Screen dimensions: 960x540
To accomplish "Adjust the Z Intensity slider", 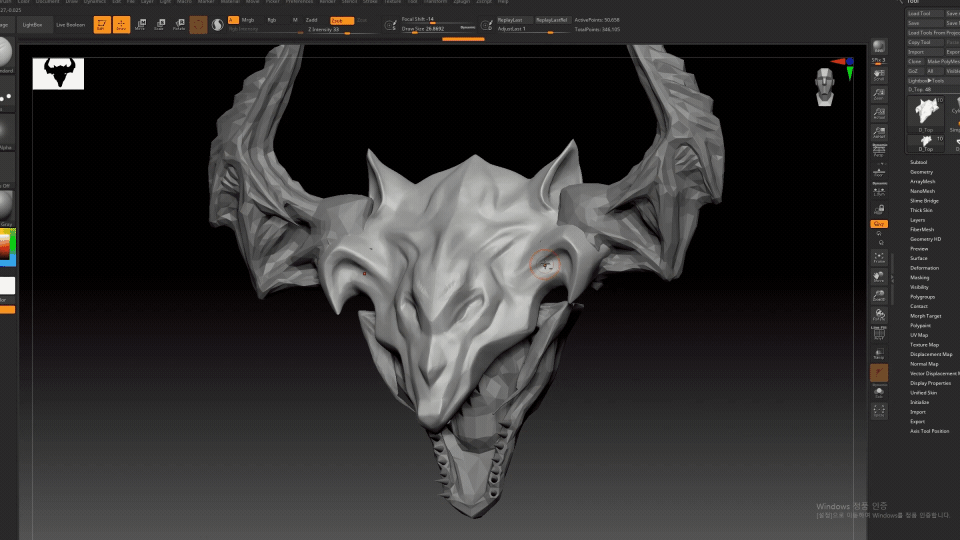I will click(x=341, y=29).
